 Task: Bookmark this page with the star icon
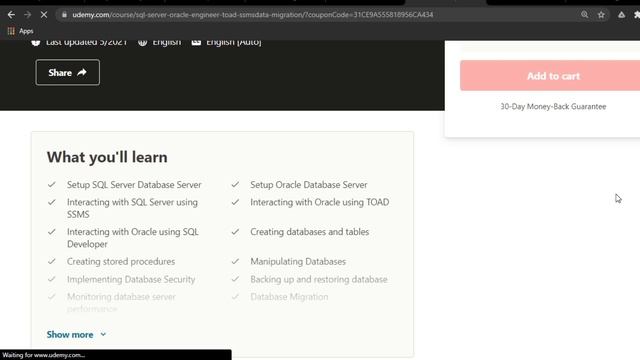[601, 15]
